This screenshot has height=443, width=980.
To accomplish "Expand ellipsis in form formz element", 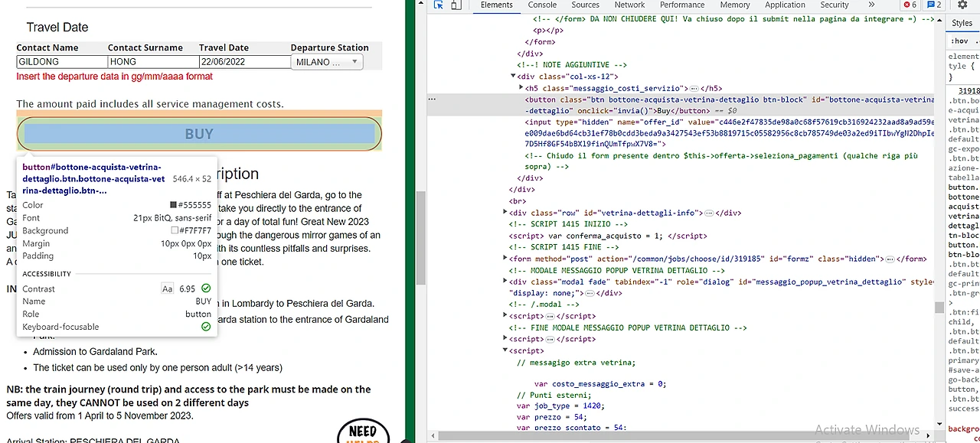I will point(891,259).
